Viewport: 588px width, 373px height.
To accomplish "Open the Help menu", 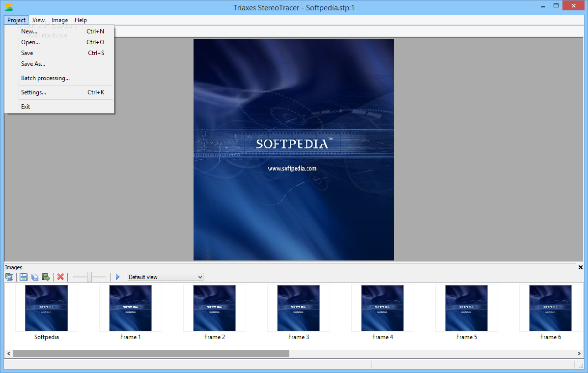I will [81, 20].
